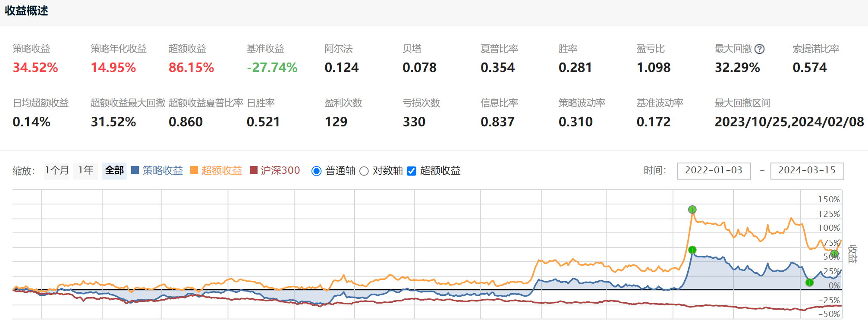Image resolution: width=868 pixels, height=326 pixels.
Task: Click the 基准波动率 value 0.172
Action: [x=654, y=122]
